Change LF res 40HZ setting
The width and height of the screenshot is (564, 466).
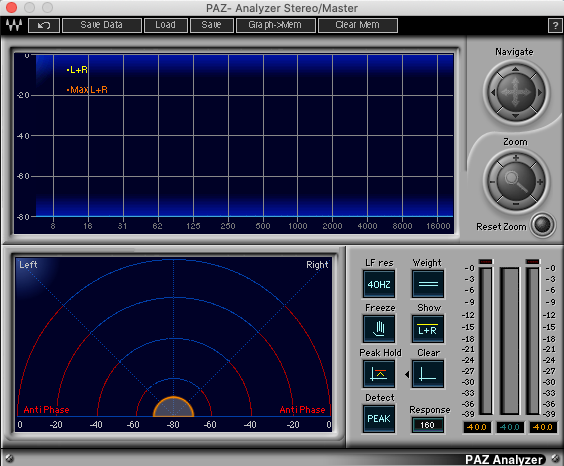click(379, 284)
